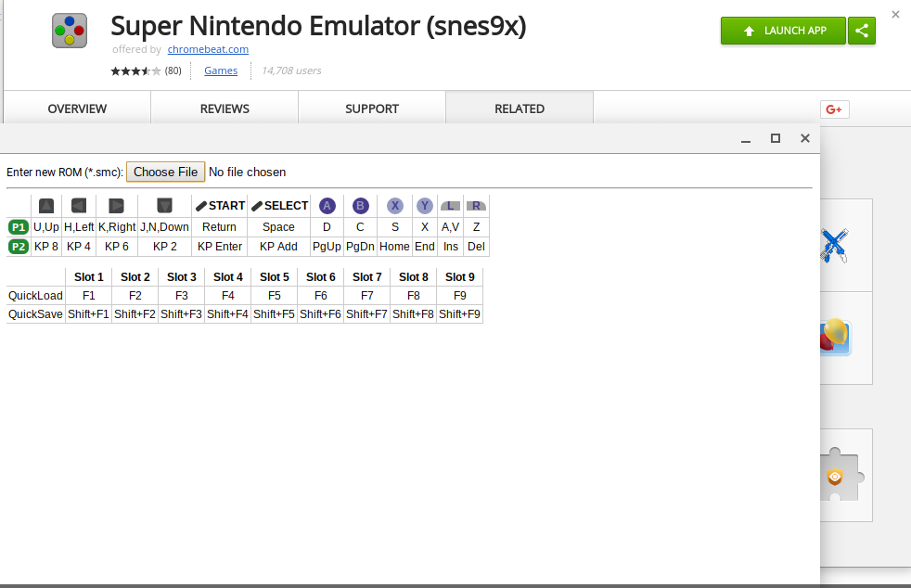
Task: Click the R shoulder button icon
Action: click(477, 206)
